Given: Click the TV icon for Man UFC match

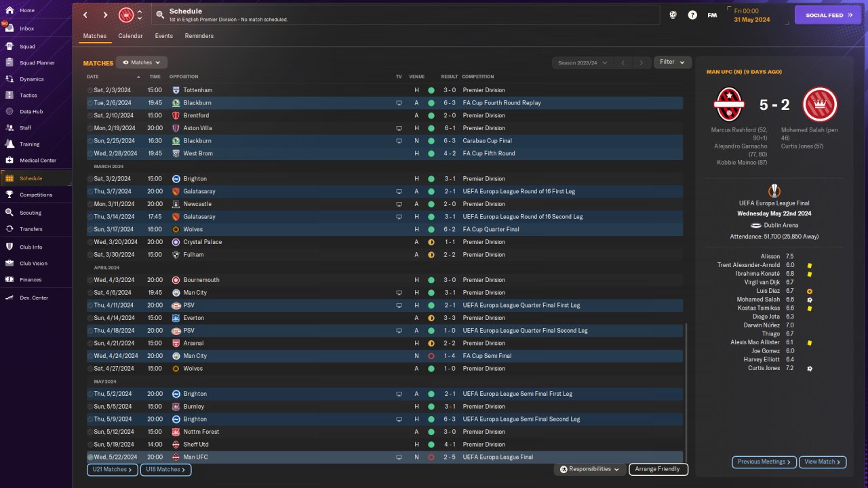Looking at the screenshot, I should pyautogui.click(x=399, y=457).
